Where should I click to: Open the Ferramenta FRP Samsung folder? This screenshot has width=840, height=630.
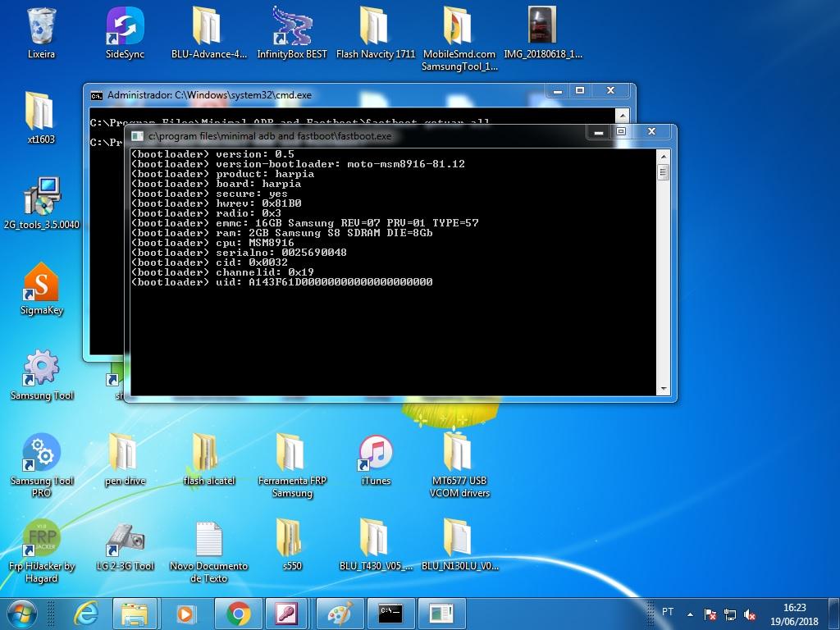(x=292, y=465)
